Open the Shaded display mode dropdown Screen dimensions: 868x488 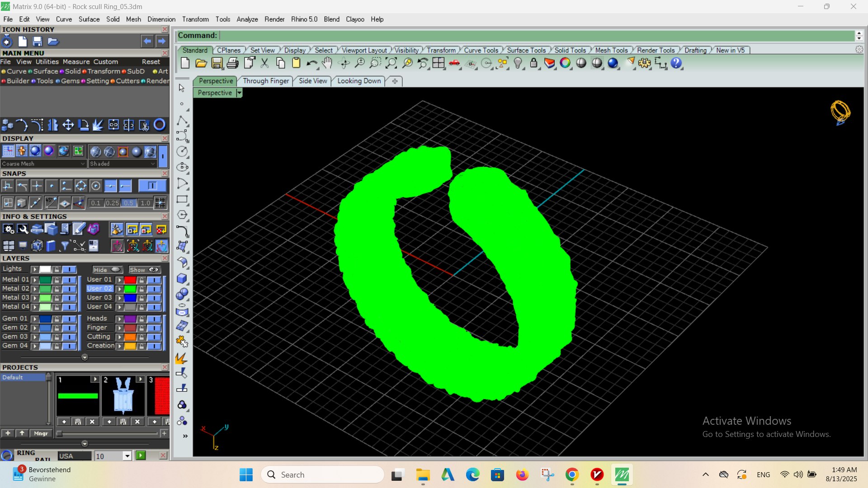123,164
